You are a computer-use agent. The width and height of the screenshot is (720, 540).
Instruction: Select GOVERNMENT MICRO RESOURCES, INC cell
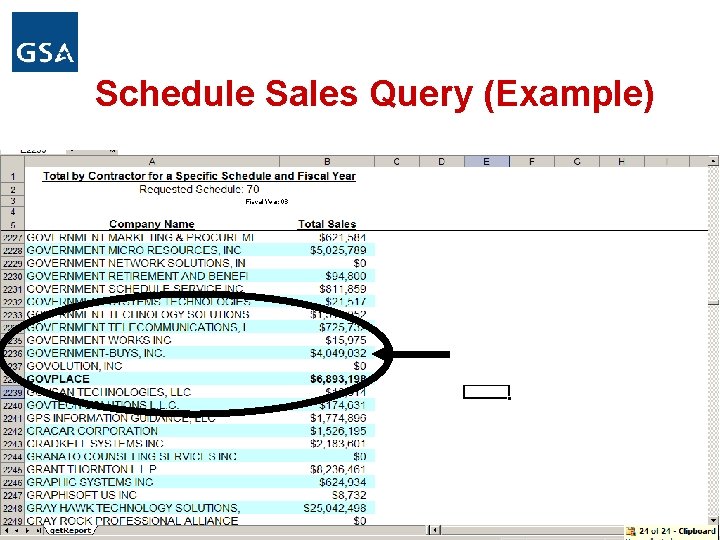[152, 250]
